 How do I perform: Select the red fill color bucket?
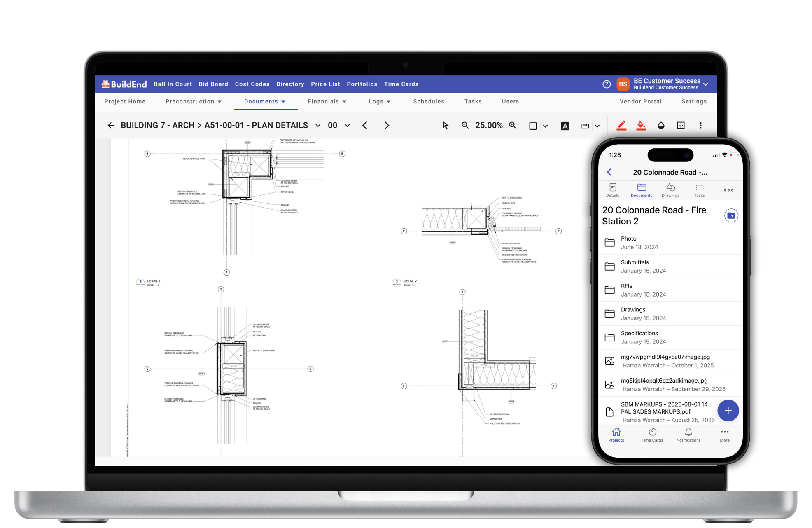tap(641, 126)
